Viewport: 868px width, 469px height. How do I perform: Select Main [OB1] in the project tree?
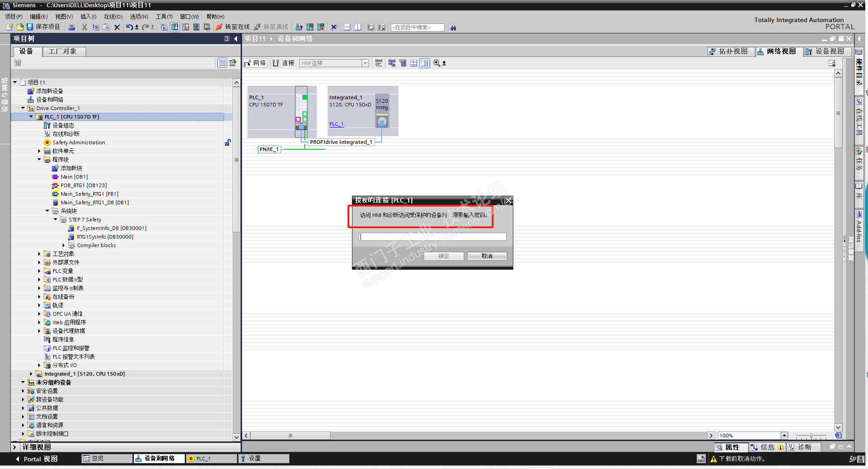[74, 177]
